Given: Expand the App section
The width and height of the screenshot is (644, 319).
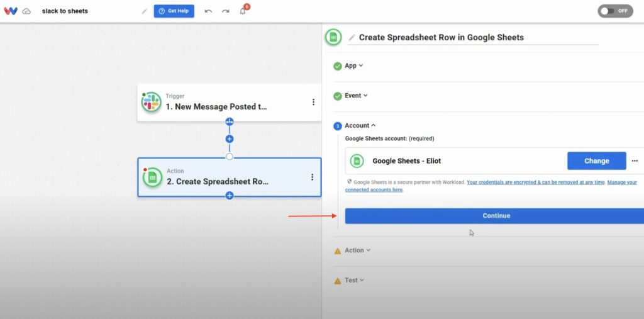Looking at the screenshot, I should tap(353, 66).
